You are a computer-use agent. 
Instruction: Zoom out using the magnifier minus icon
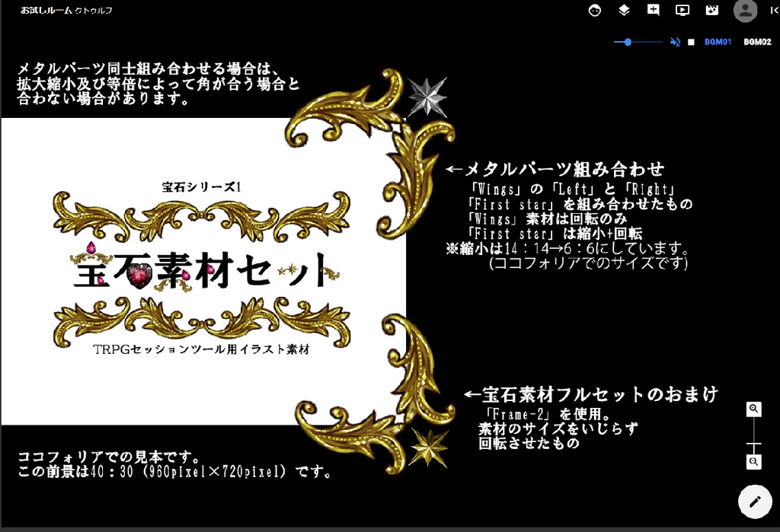click(x=753, y=462)
